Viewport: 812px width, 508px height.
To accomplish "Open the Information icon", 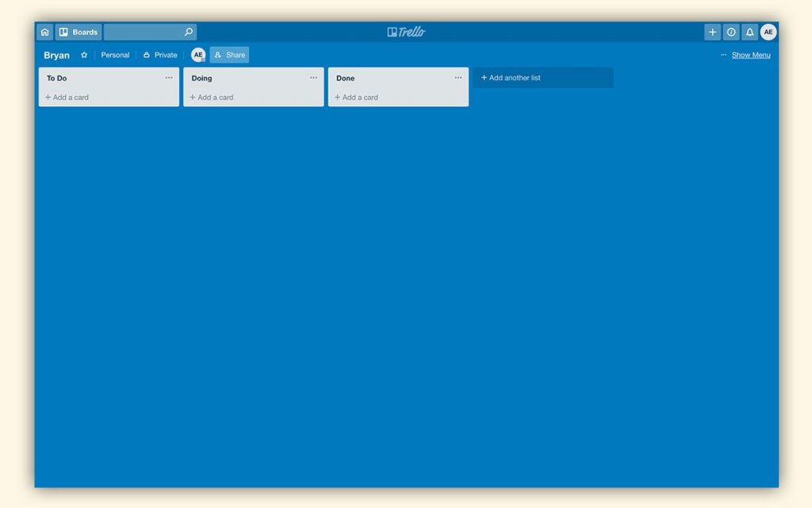I will [x=731, y=33].
